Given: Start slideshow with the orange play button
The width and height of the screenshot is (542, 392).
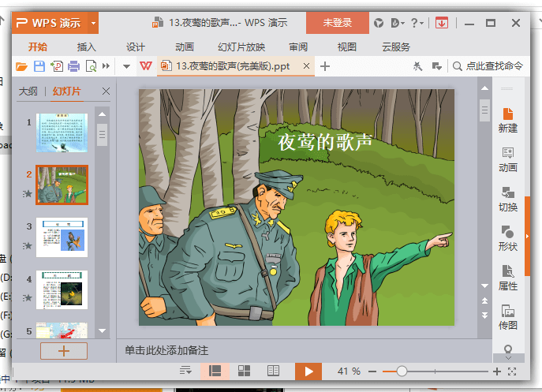Looking at the screenshot, I should click(309, 371).
